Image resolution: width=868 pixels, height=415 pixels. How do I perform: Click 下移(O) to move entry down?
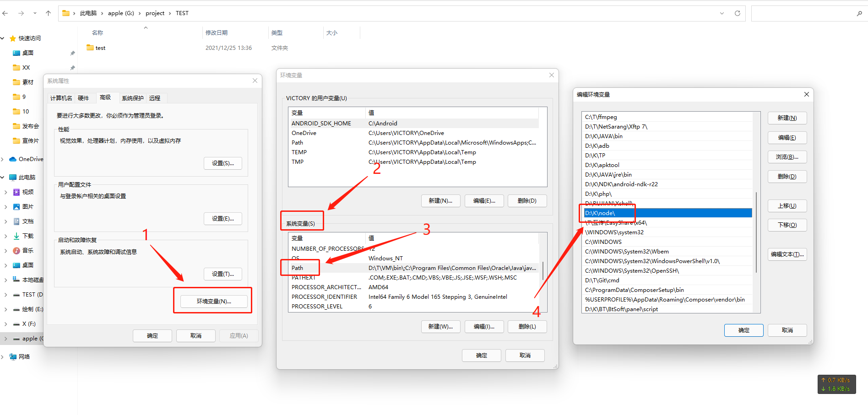tap(787, 225)
